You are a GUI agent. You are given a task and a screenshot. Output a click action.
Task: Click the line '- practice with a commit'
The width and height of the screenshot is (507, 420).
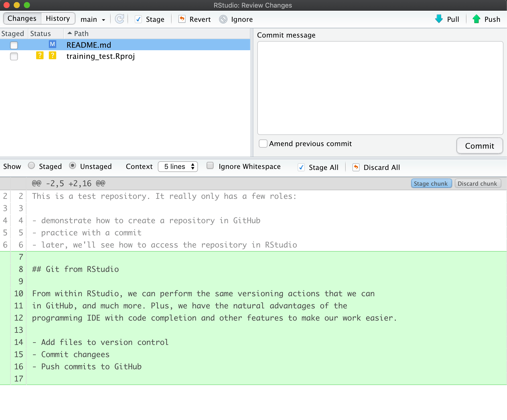point(87,233)
